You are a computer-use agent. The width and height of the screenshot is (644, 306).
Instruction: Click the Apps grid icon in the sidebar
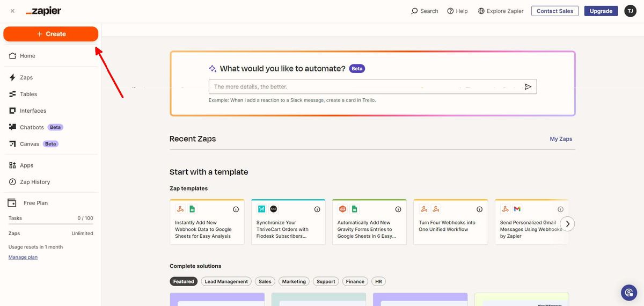click(13, 165)
